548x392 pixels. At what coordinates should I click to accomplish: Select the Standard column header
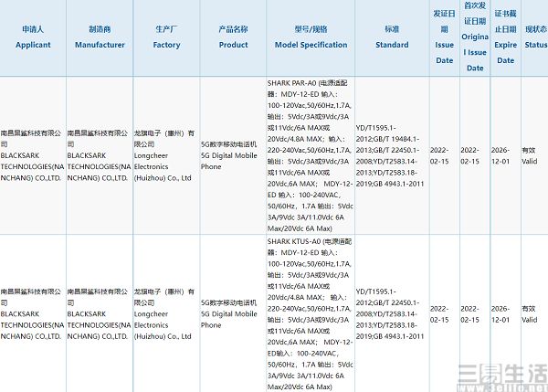392,37
